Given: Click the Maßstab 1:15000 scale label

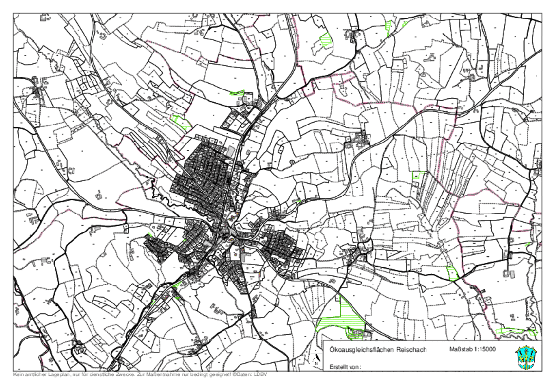Looking at the screenshot, I should click(x=472, y=349).
